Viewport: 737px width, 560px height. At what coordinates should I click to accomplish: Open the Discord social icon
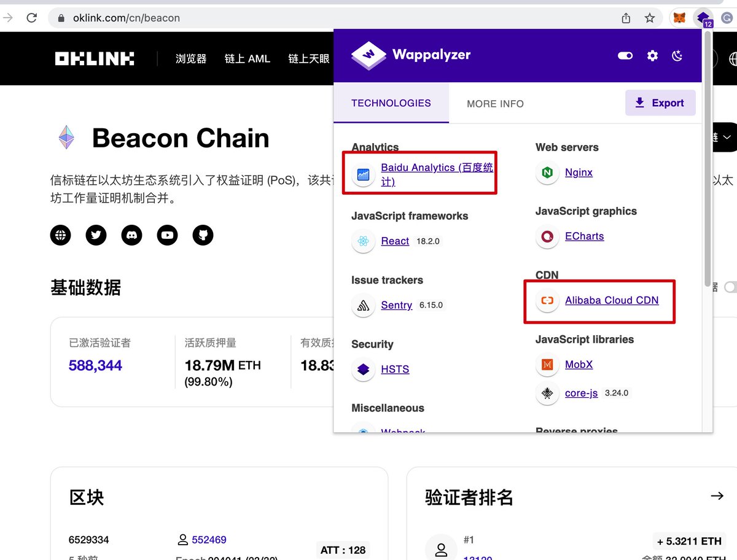click(x=131, y=235)
